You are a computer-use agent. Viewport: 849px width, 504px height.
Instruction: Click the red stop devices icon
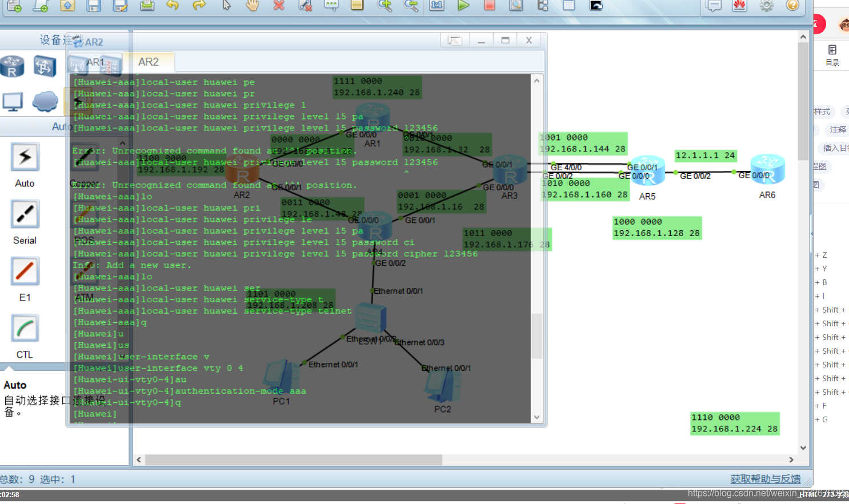click(490, 6)
